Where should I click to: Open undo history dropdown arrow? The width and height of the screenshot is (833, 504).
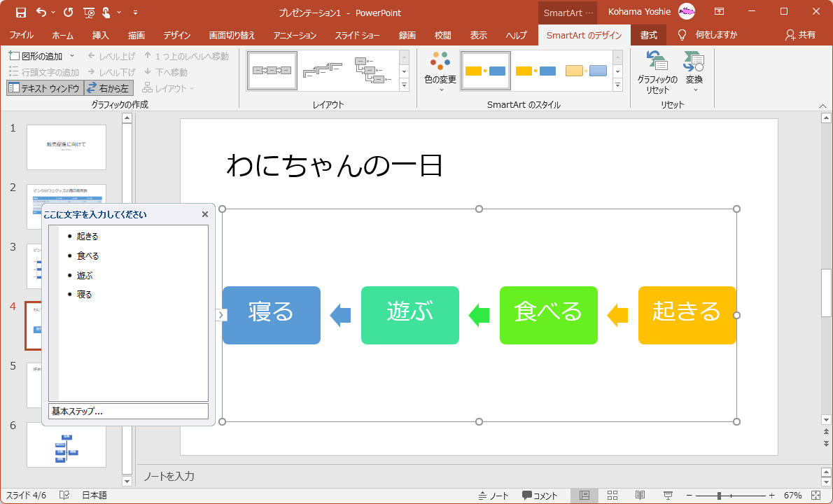click(53, 12)
